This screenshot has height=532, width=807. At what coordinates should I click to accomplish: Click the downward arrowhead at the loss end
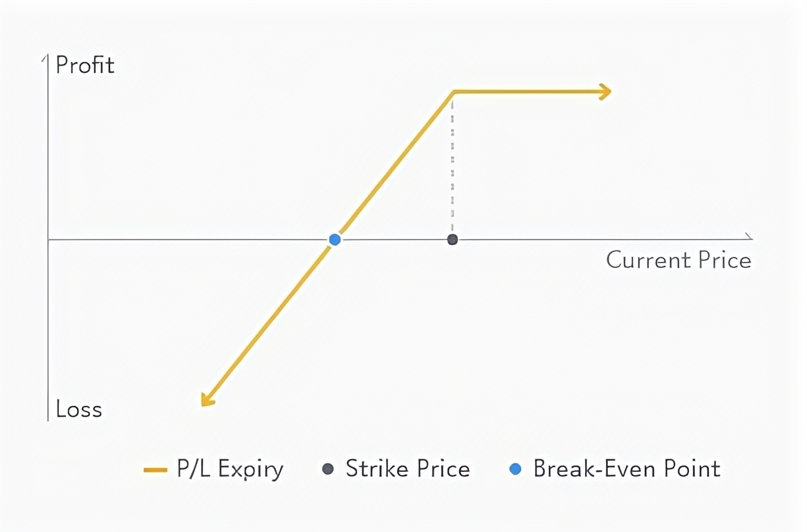point(207,400)
